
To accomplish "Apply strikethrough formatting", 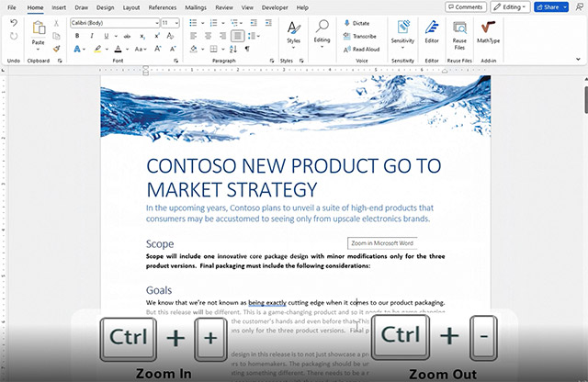I will pos(127,36).
